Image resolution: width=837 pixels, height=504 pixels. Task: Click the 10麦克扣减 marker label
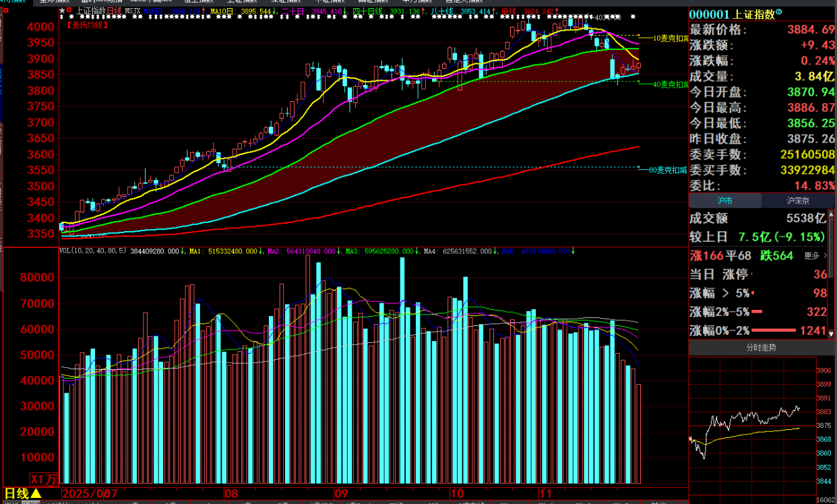click(671, 38)
